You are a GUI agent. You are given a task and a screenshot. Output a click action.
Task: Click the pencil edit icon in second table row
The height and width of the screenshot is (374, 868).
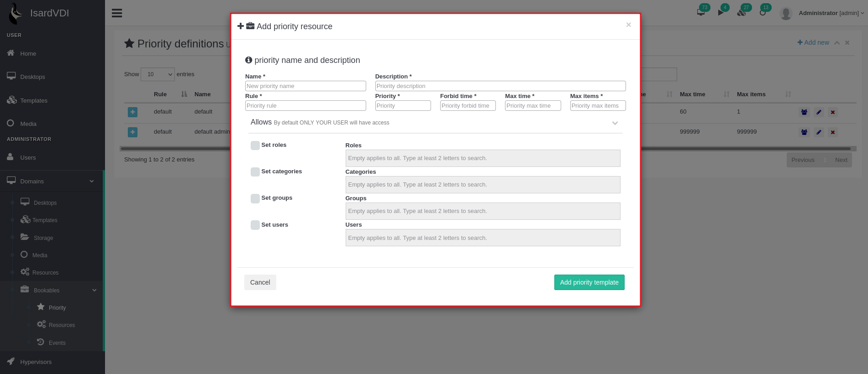819,132
